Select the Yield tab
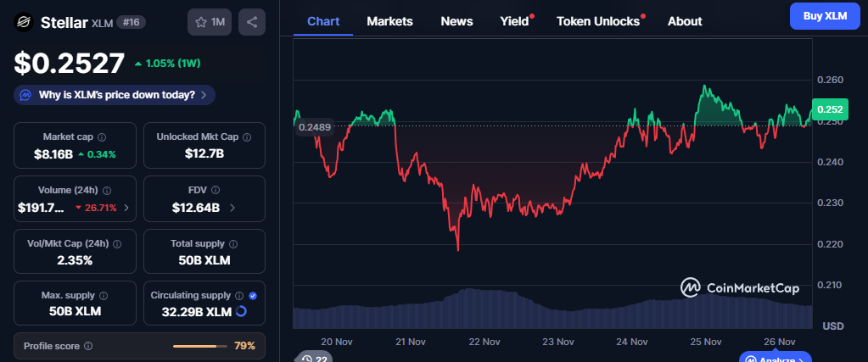This screenshot has width=868, height=362. 514,21
